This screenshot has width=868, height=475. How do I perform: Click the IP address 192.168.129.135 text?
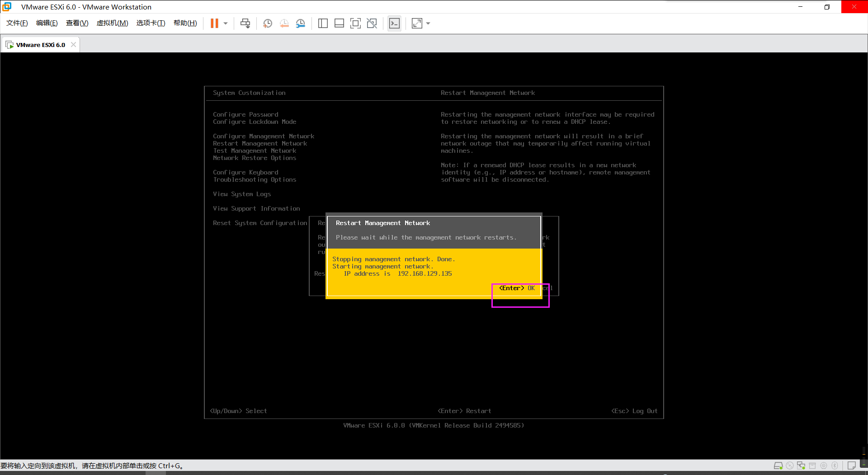425,274
